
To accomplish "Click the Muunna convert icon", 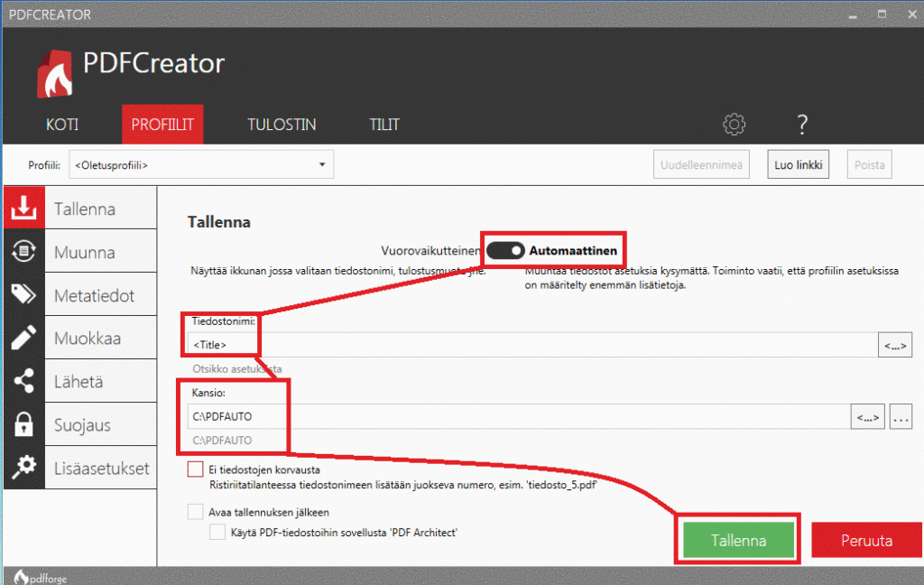I will pos(24,251).
